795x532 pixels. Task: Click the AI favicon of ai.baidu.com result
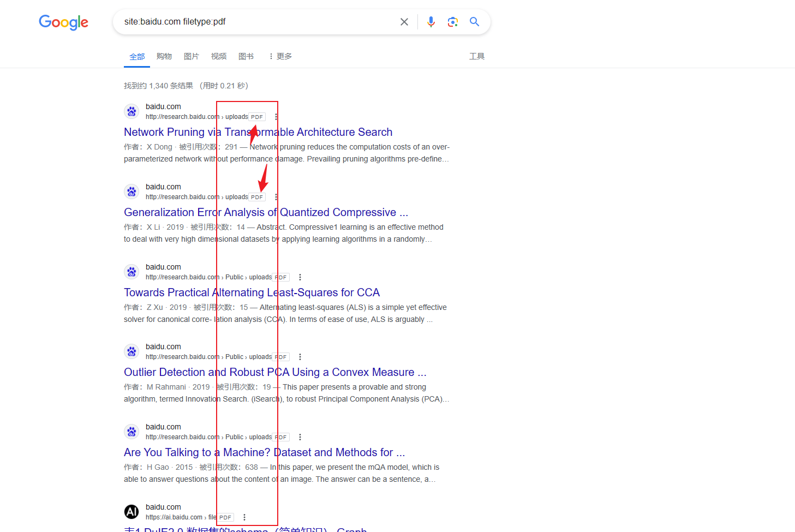tap(131, 512)
